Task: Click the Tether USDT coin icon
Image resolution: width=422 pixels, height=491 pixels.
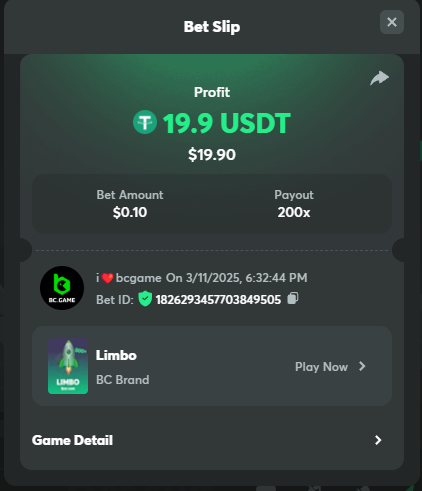Action: [145, 122]
